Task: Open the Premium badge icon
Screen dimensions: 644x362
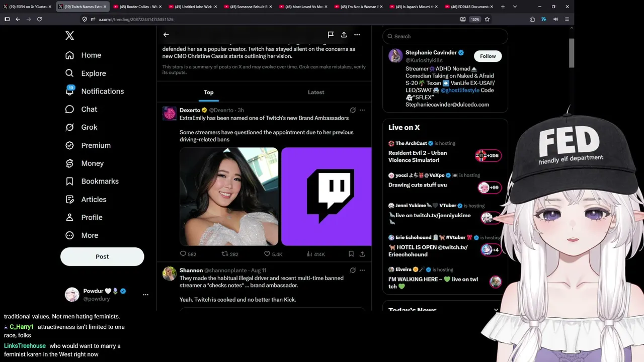Action: click(70, 145)
